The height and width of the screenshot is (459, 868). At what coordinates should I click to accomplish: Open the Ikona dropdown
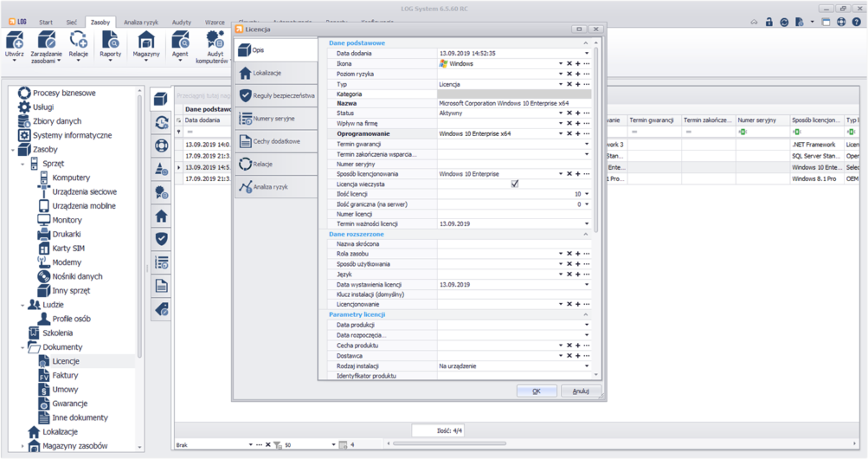[560, 64]
